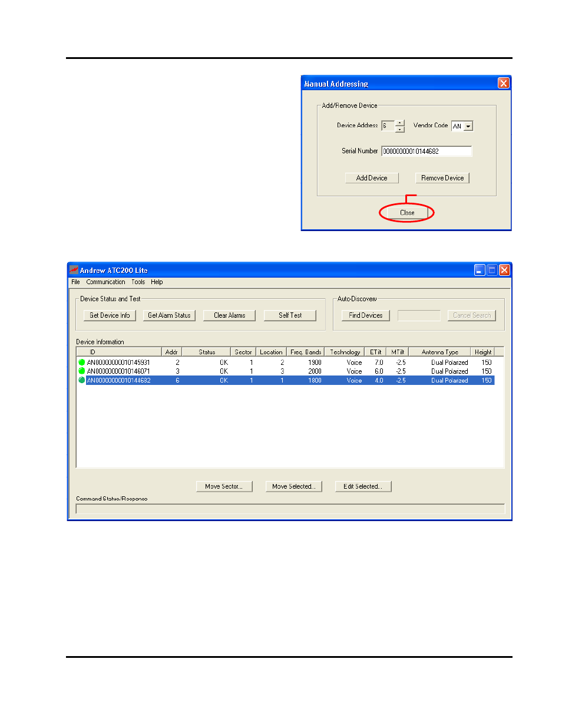Click ETilt value 7.0
This screenshot has width=562, height=728.
379,363
